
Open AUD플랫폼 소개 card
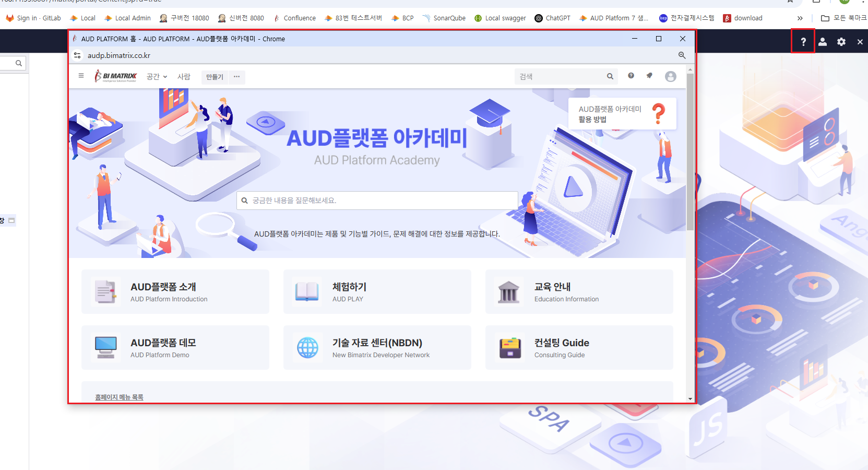coord(175,292)
